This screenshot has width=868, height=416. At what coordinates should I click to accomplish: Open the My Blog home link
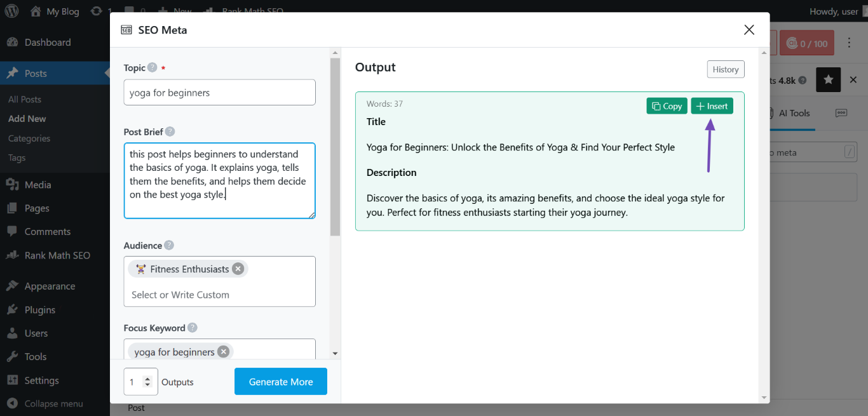(x=55, y=11)
